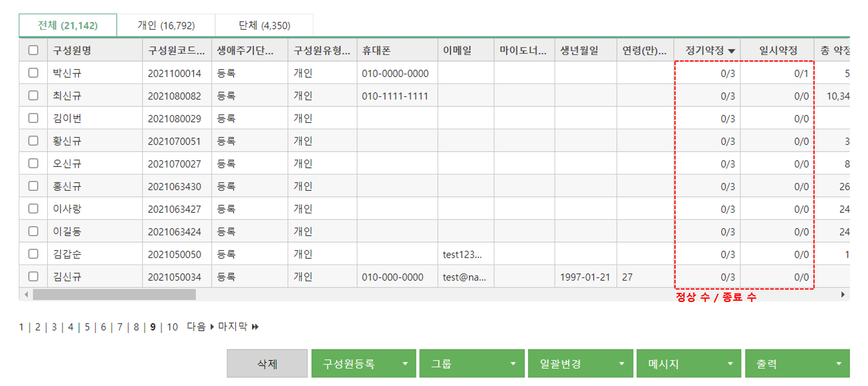Check the row for 박신규
This screenshot has width=868, height=386.
click(x=34, y=73)
